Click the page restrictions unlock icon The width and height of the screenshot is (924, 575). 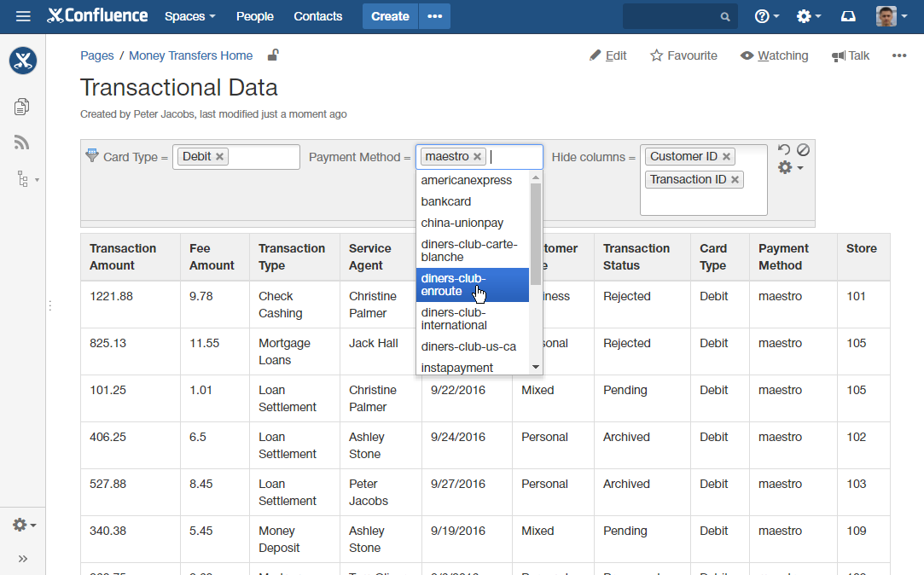(x=273, y=55)
